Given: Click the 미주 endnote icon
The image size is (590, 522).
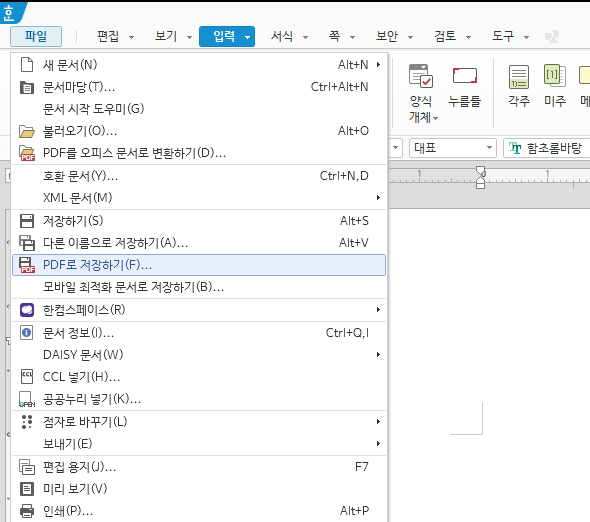Looking at the screenshot, I should pyautogui.click(x=555, y=75).
